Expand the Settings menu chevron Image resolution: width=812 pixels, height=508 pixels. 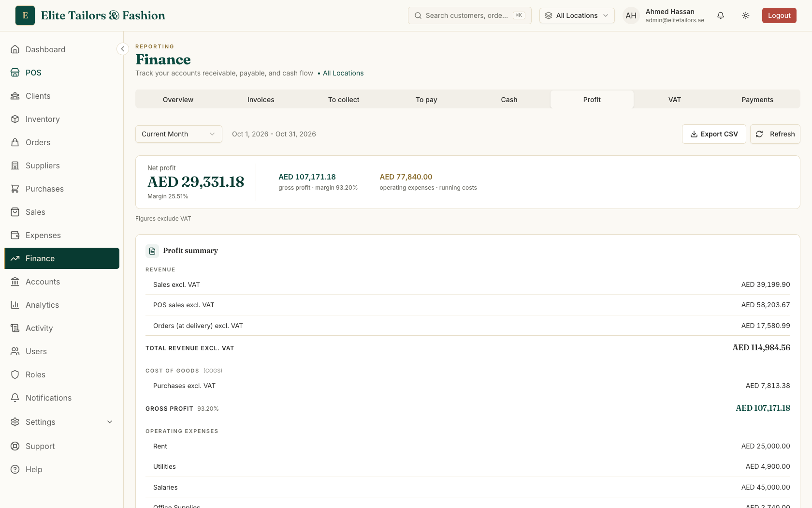pyautogui.click(x=110, y=422)
